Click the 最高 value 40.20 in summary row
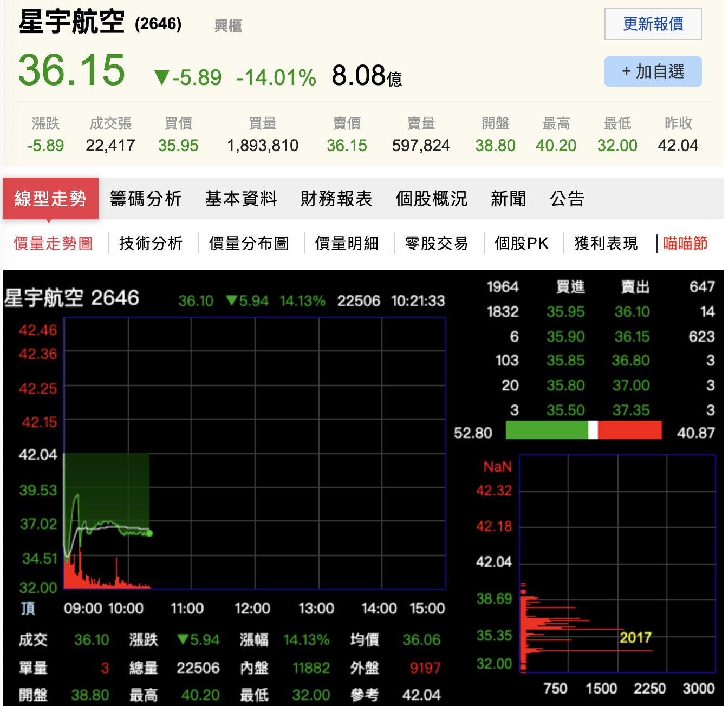The height and width of the screenshot is (706, 728). pos(556,145)
